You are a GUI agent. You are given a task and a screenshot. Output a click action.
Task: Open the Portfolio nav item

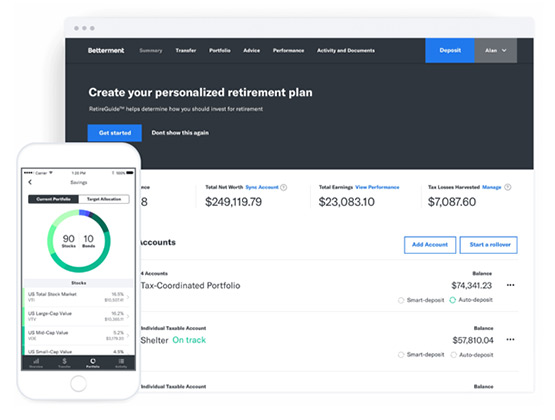[220, 51]
